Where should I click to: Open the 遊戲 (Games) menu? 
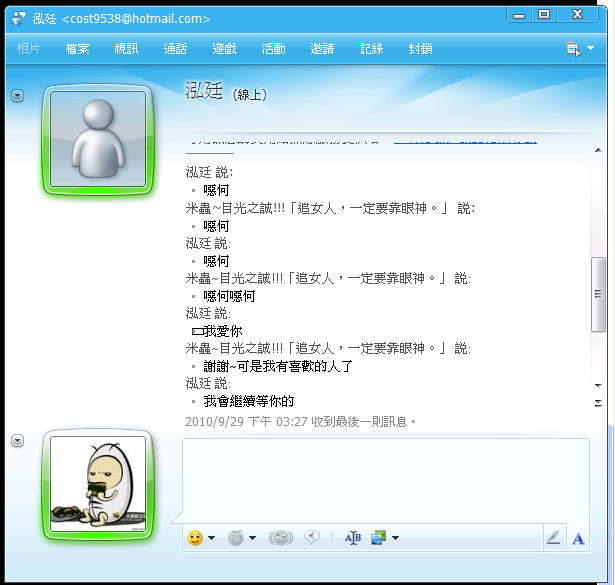pyautogui.click(x=224, y=49)
